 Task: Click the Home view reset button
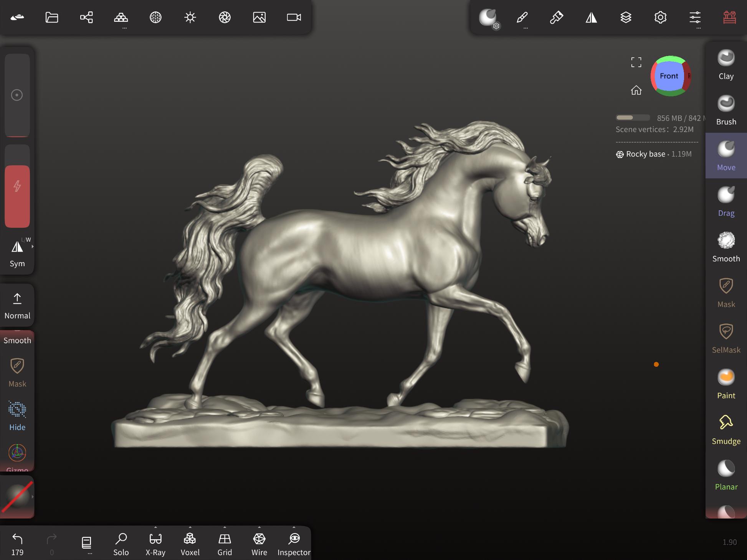[636, 90]
